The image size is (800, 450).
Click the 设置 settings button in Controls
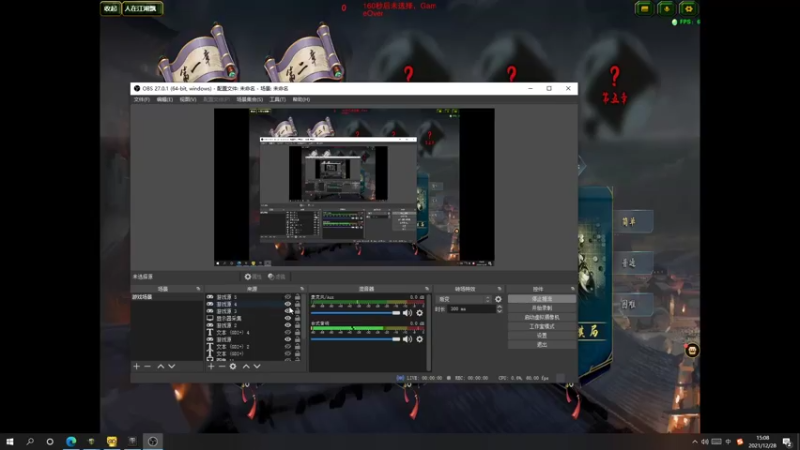tap(542, 336)
